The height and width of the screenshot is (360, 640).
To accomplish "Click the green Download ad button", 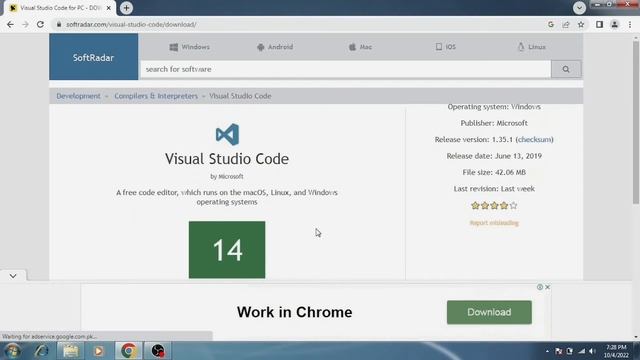I will (489, 312).
